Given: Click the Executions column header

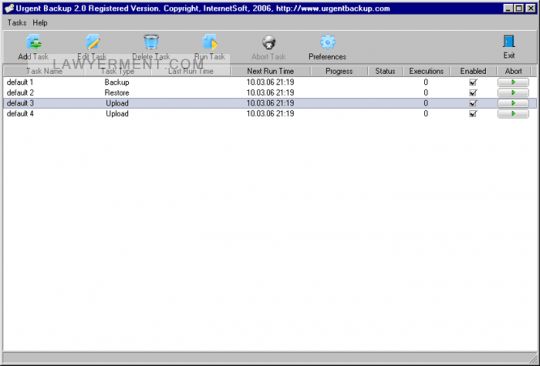Looking at the screenshot, I should 426,71.
